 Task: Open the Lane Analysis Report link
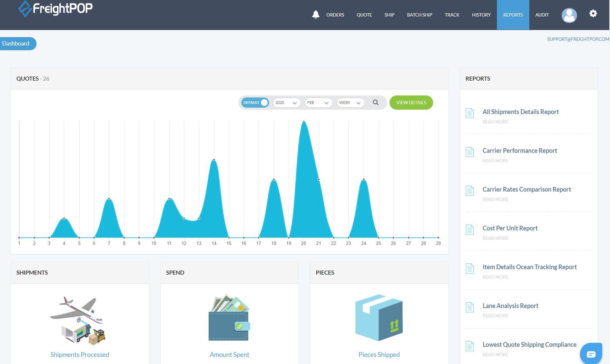point(510,306)
